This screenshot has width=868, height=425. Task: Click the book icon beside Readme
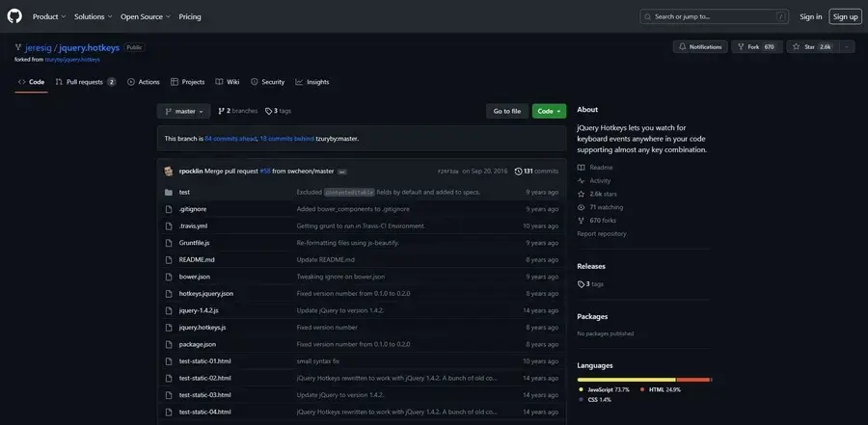tap(581, 168)
